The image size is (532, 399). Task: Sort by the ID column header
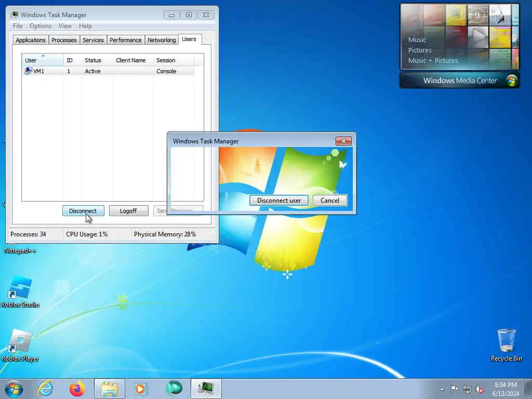pyautogui.click(x=73, y=60)
